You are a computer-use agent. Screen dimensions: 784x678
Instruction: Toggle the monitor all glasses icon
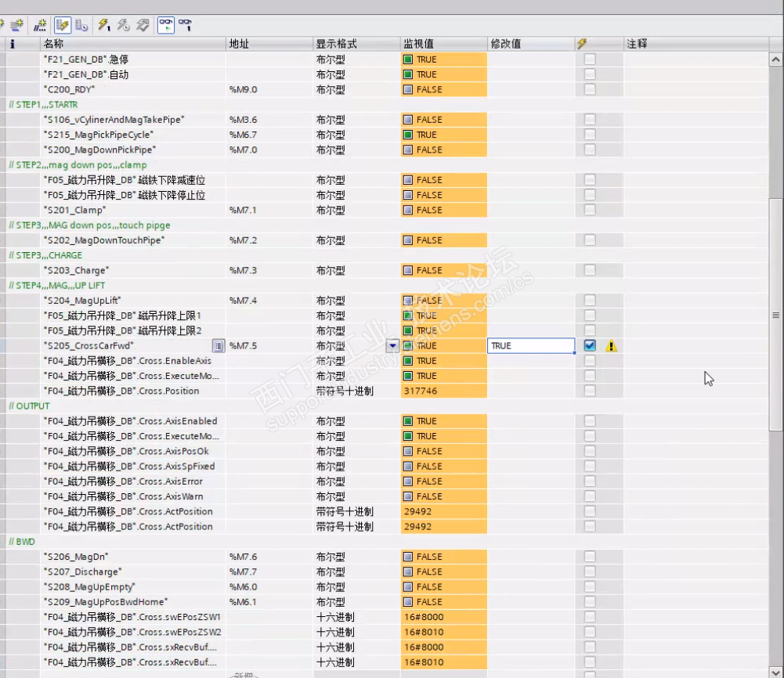coord(166,25)
